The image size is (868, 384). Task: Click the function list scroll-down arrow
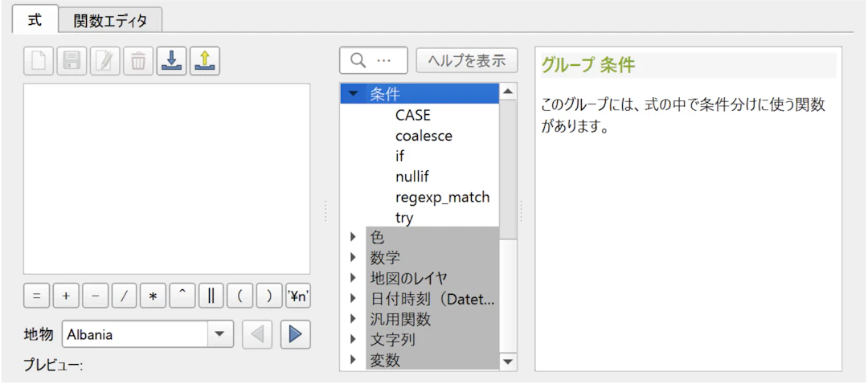coord(507,362)
